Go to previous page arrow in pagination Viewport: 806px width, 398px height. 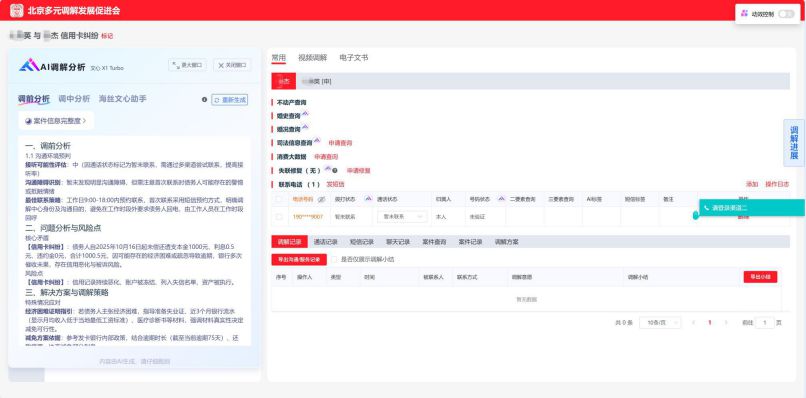pos(693,322)
